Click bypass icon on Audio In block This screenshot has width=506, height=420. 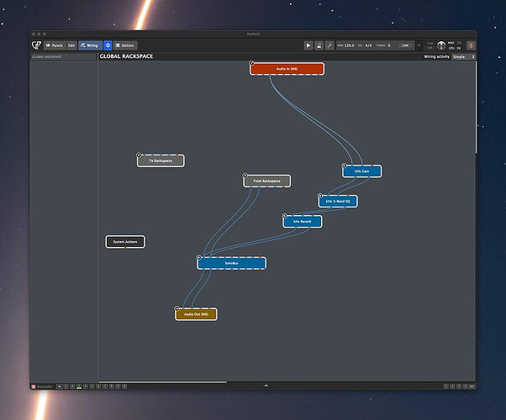click(x=251, y=63)
